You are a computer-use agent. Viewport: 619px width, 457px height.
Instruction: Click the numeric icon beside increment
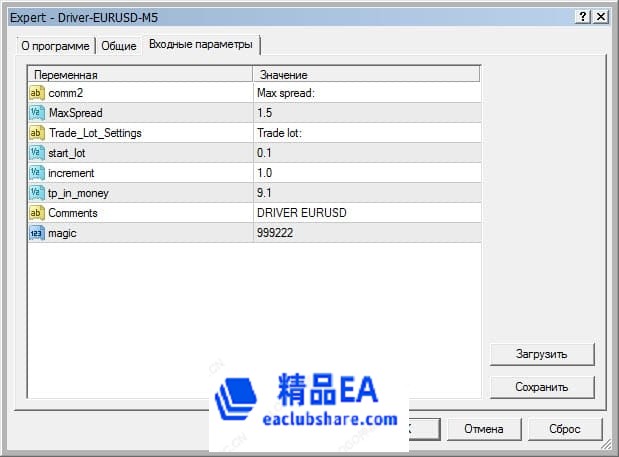pyautogui.click(x=37, y=173)
